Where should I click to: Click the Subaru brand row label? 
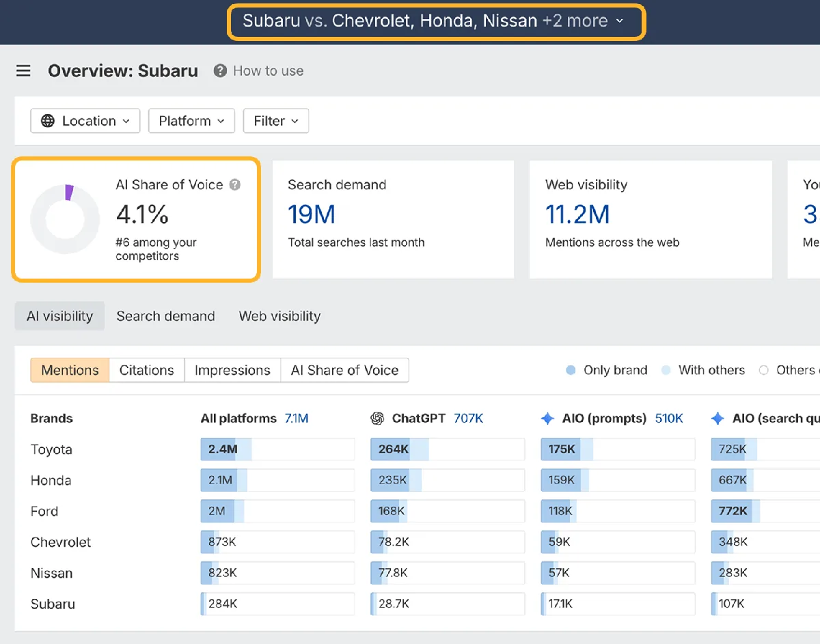tap(53, 604)
